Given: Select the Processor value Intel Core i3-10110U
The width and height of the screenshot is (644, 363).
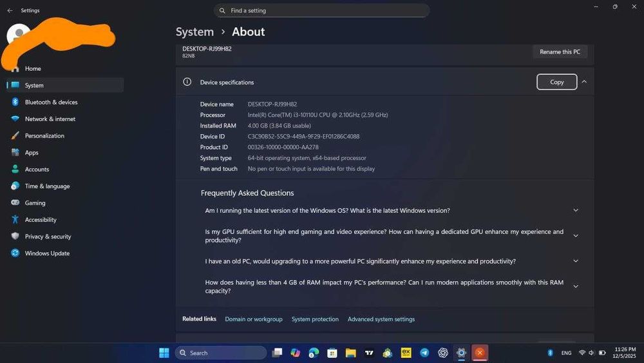Looking at the screenshot, I should pos(317,115).
